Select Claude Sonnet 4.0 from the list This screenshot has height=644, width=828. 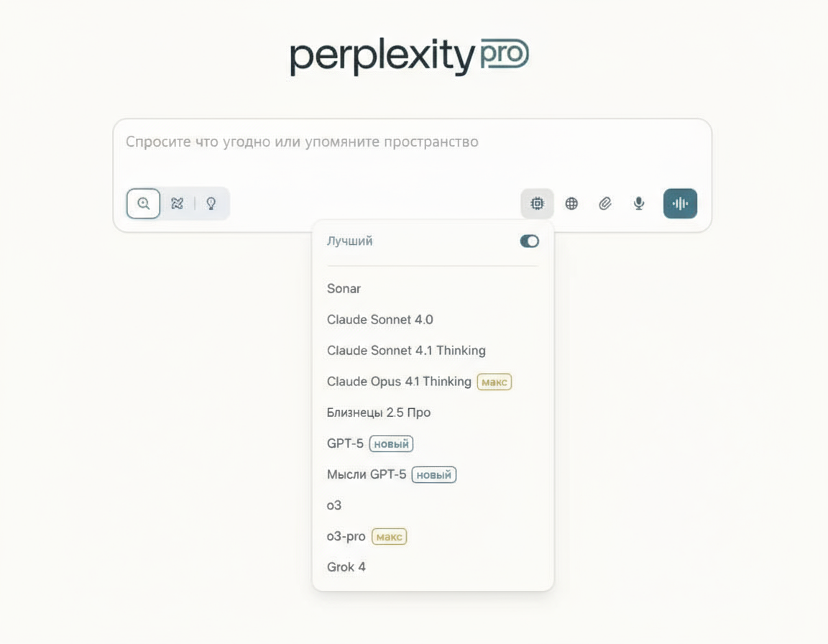click(x=380, y=320)
